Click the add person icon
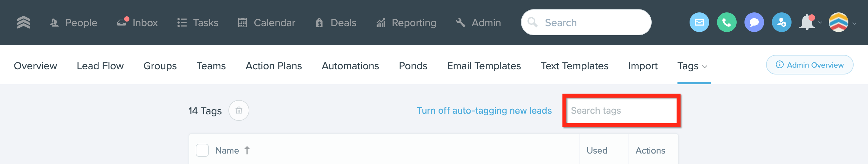Screen dimensions: 868x164 coord(781,23)
